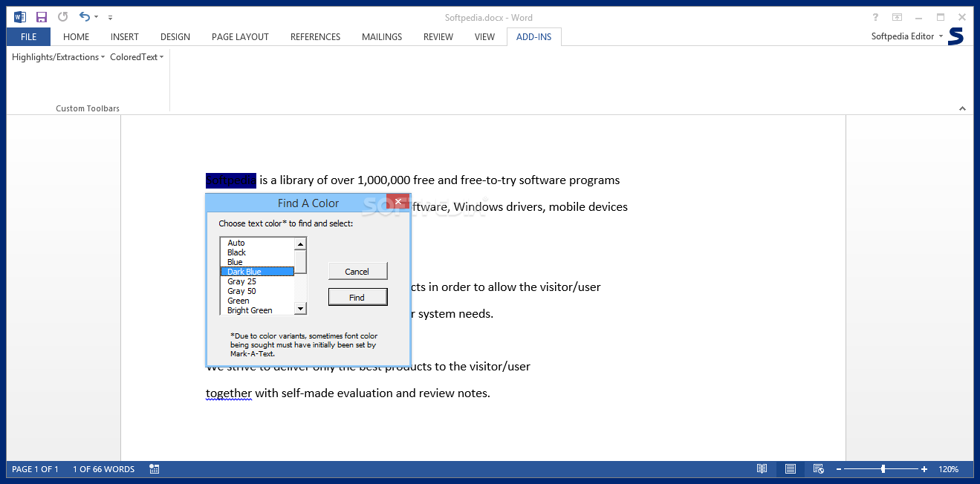Click the Cancel button
The height and width of the screenshot is (484, 980).
357,272
